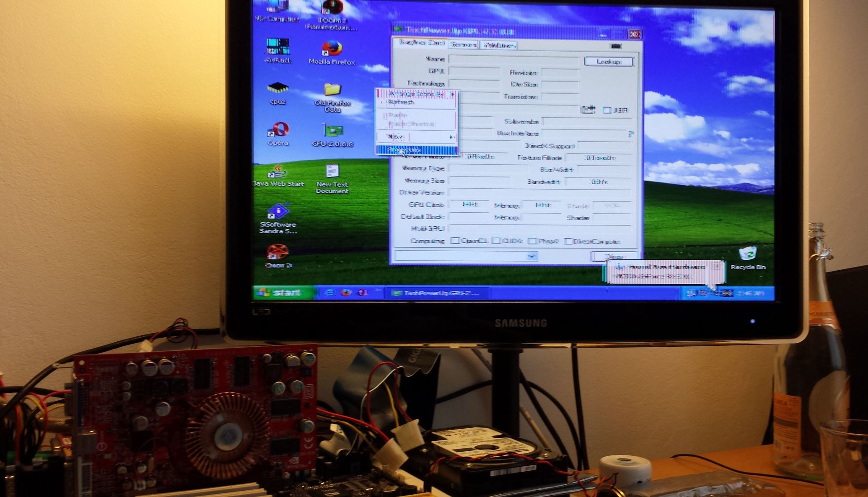Open the My Computer desktop icon
Image resolution: width=868 pixels, height=497 pixels.
tap(277, 11)
